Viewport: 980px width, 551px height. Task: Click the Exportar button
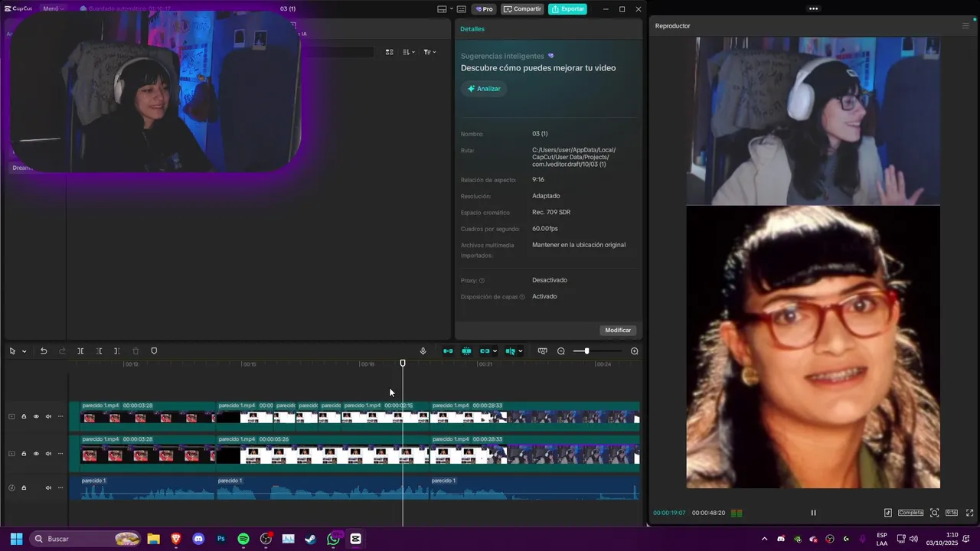click(x=567, y=9)
